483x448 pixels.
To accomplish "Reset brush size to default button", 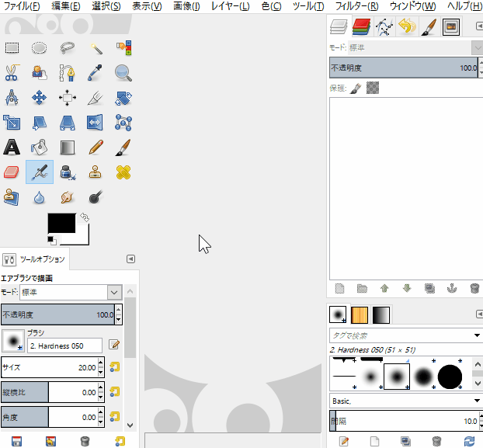I will click(115, 367).
